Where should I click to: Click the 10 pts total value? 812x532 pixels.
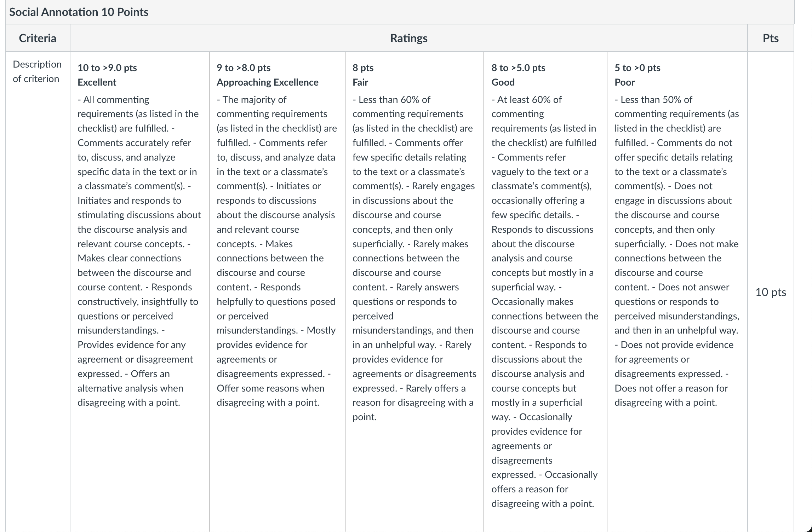pyautogui.click(x=771, y=292)
